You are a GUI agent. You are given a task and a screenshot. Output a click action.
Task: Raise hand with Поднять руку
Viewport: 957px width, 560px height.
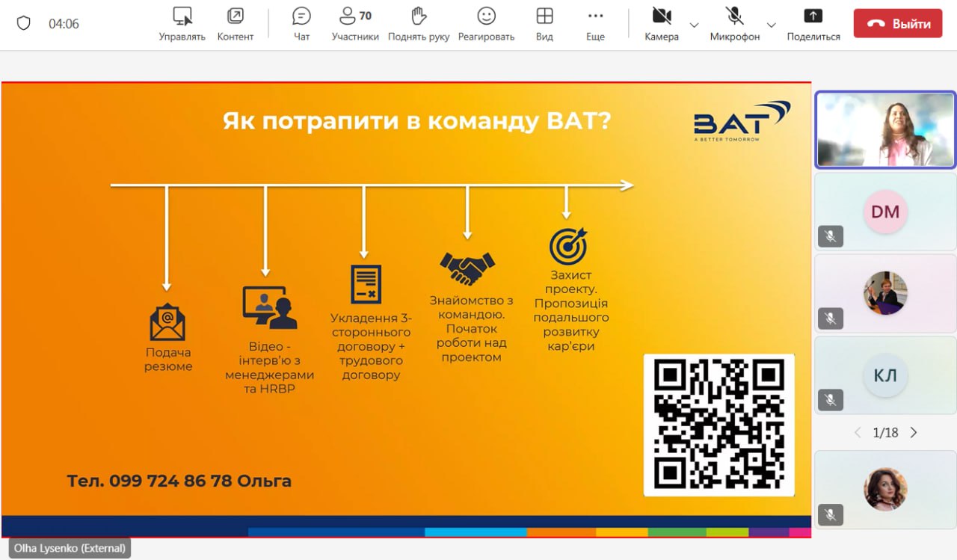[419, 24]
